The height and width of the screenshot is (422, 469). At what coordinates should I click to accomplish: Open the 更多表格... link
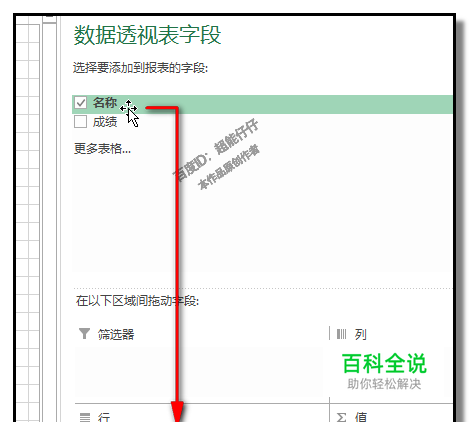102,149
